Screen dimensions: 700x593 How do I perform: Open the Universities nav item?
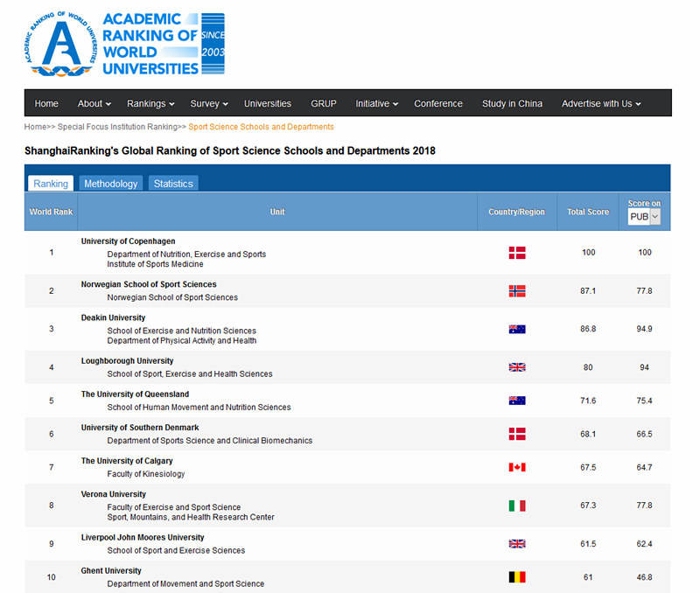(268, 103)
